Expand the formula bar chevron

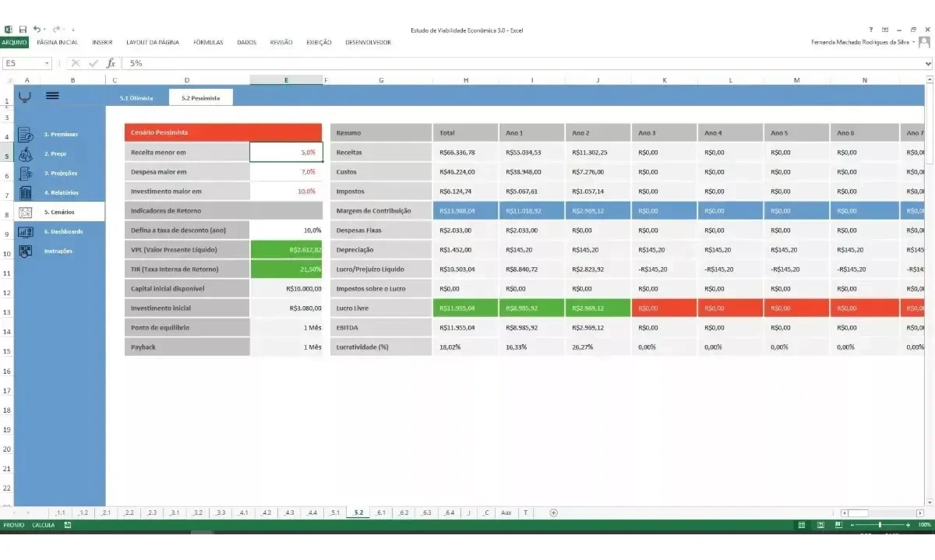coord(928,63)
